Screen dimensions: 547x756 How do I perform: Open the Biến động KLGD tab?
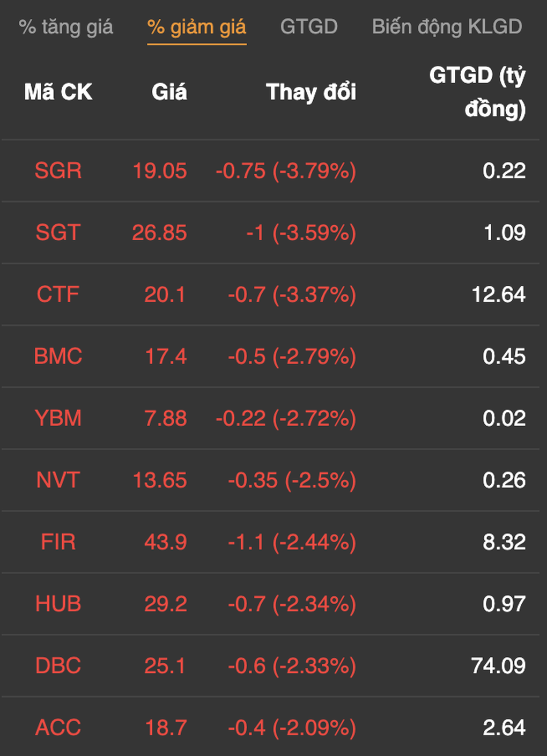[x=447, y=27]
